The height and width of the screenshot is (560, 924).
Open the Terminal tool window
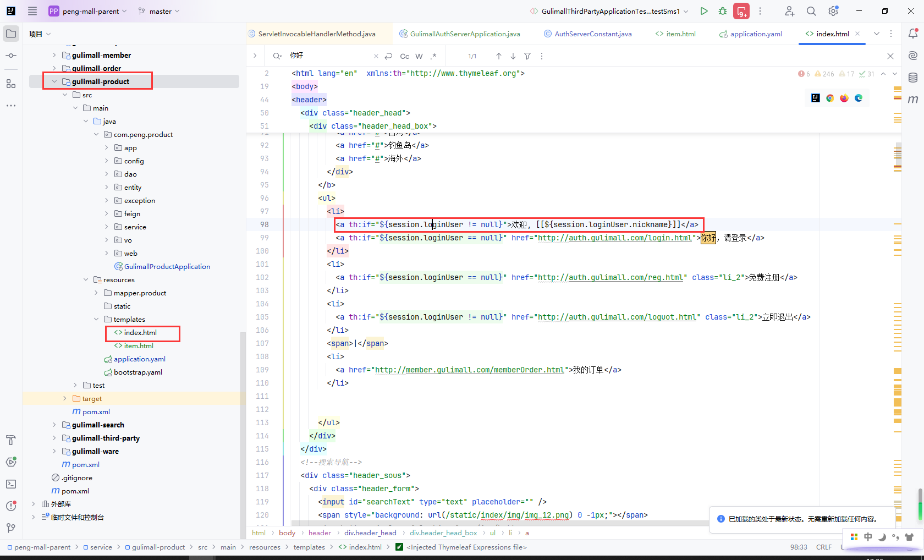coord(11,484)
